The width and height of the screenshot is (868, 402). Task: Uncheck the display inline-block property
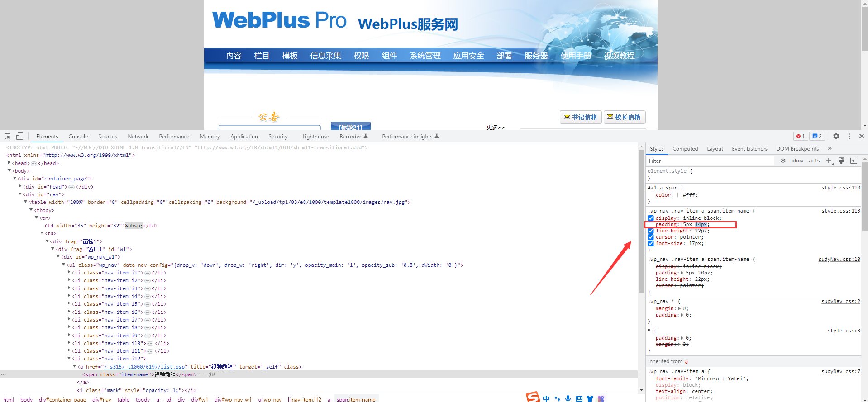click(651, 218)
